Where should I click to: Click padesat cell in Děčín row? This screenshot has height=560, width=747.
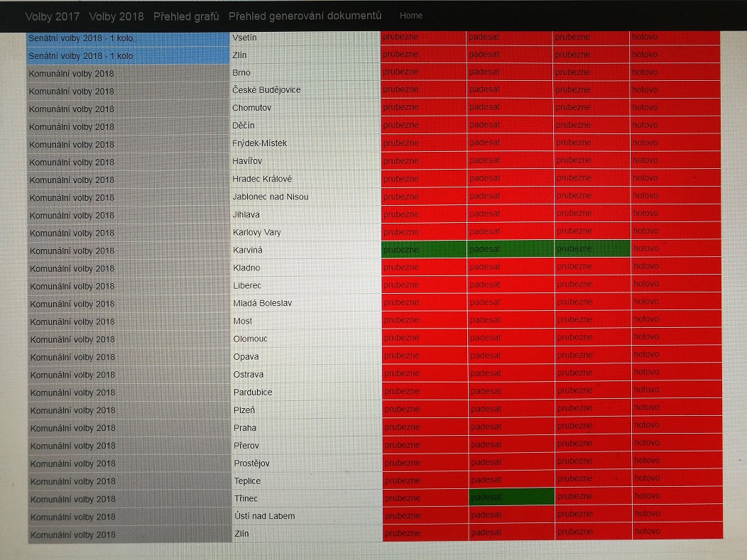(x=510, y=125)
